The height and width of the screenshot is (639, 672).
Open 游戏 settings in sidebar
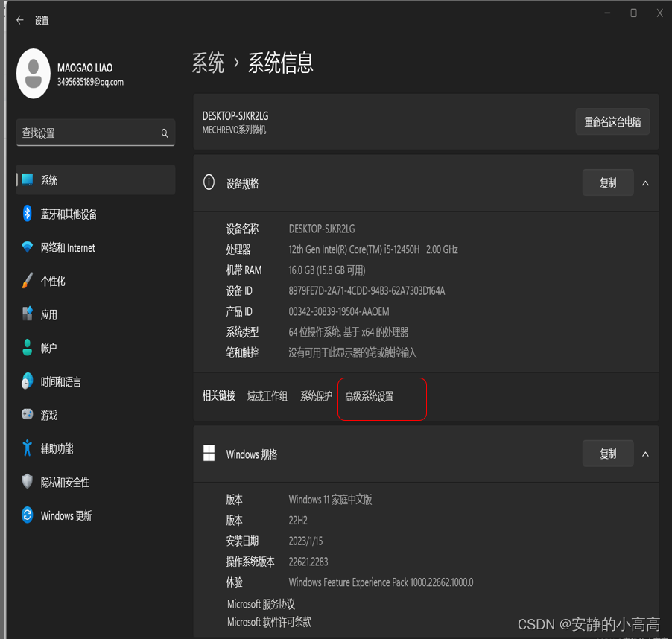95,414
